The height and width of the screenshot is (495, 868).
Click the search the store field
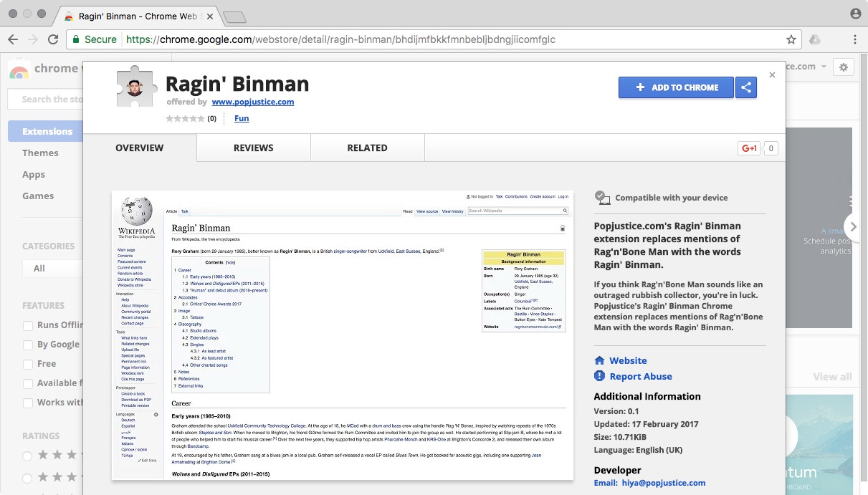pyautogui.click(x=45, y=99)
